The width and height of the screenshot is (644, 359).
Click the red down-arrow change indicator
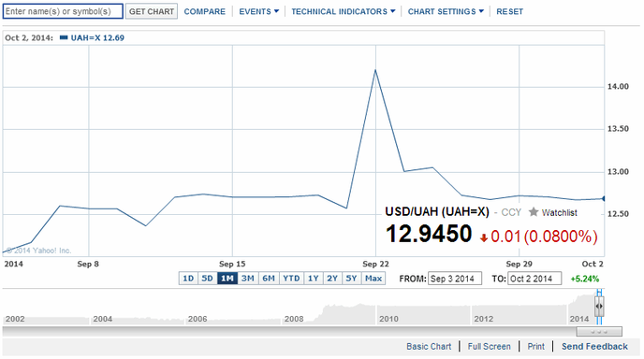(x=484, y=237)
